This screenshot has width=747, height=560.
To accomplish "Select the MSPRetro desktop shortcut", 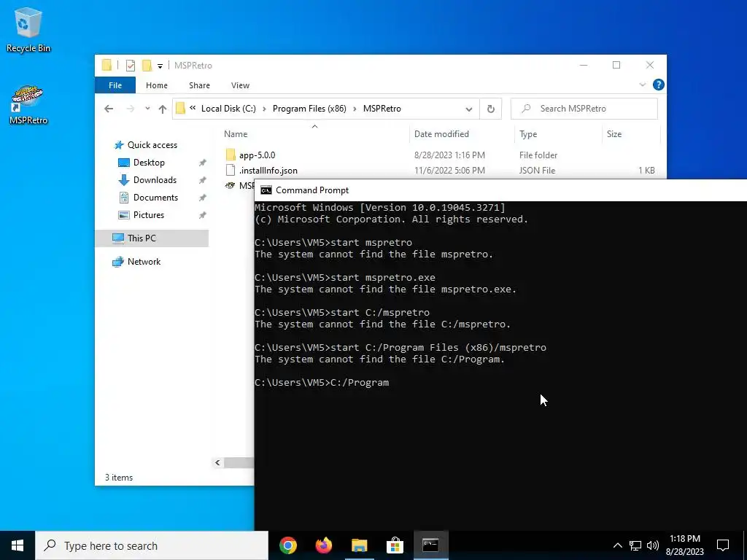I will coord(28,105).
